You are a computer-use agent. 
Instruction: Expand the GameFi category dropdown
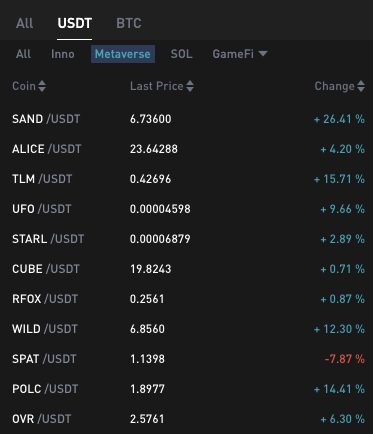click(x=240, y=54)
